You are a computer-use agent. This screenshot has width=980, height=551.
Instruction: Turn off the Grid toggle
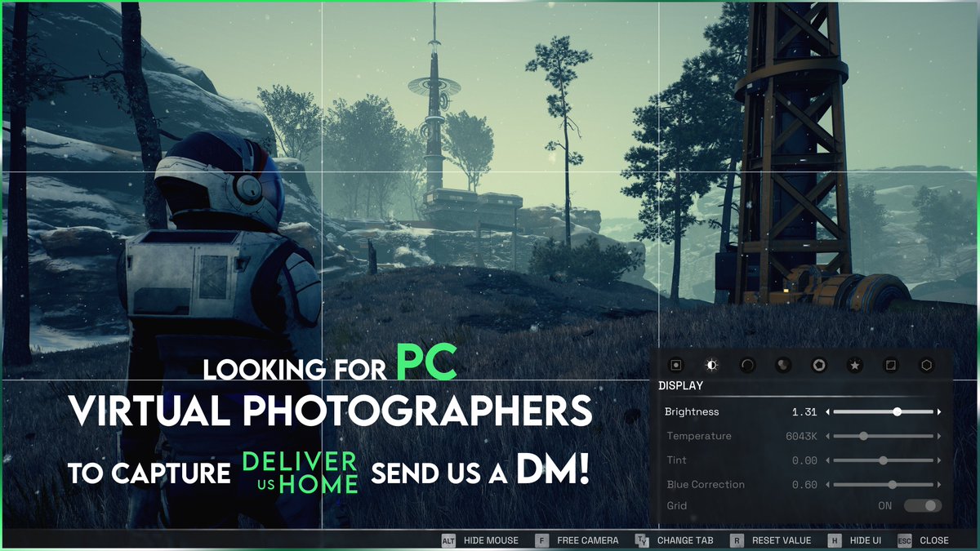(921, 505)
